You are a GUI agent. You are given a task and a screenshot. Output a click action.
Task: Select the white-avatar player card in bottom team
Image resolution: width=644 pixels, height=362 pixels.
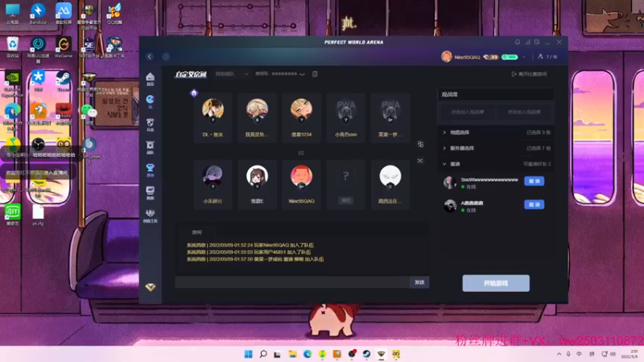(x=390, y=185)
